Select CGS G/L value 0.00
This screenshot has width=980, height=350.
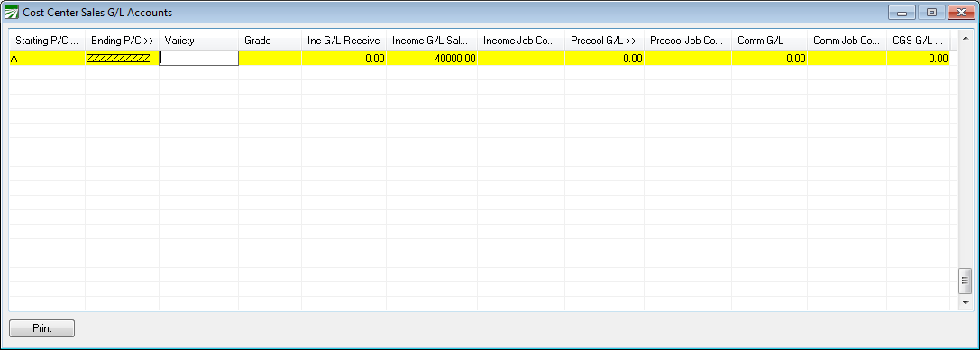pos(918,58)
